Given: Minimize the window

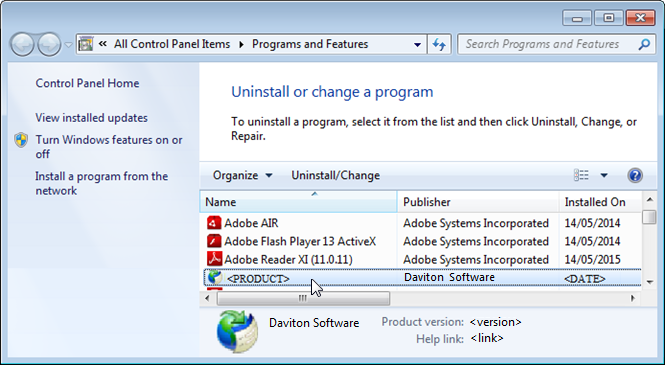Looking at the screenshot, I should click(577, 18).
